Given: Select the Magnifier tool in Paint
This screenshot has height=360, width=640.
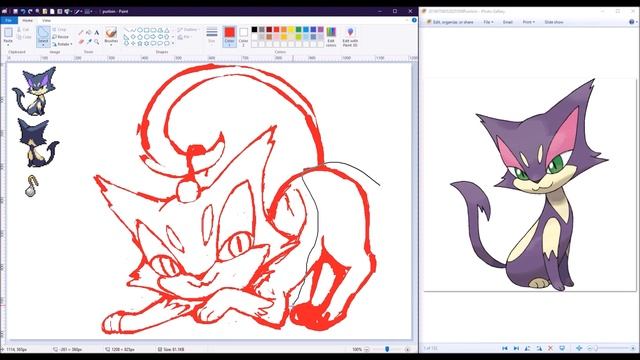Looking at the screenshot, I should pyautogui.click(x=97, y=41).
